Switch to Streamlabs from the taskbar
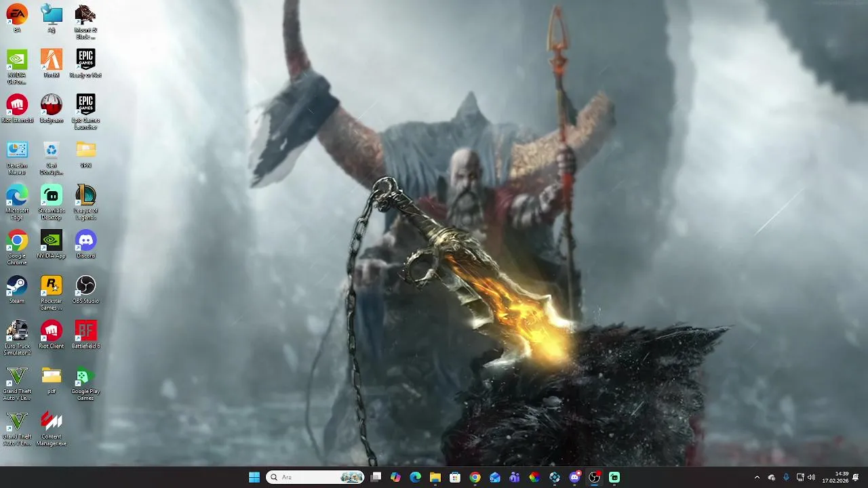 614,477
